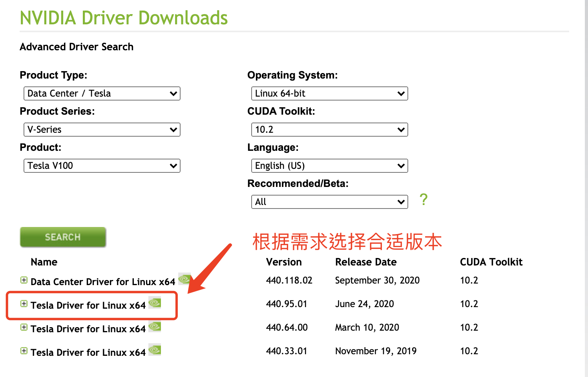Click CUDA Toolkit value 10.2 in the 440.33.01 row

(x=469, y=351)
